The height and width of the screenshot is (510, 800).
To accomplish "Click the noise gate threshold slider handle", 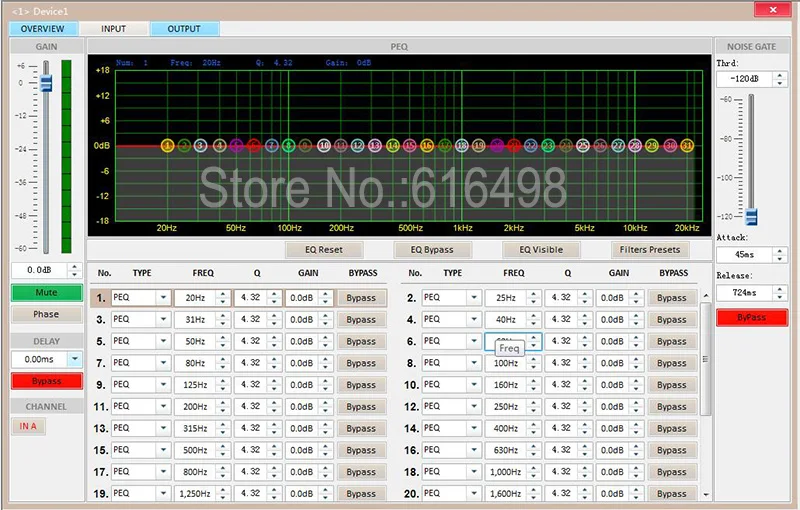I will pos(752,217).
